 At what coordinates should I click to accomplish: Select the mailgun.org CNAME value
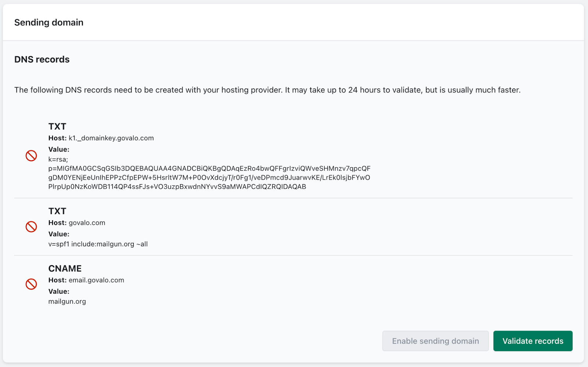click(67, 302)
